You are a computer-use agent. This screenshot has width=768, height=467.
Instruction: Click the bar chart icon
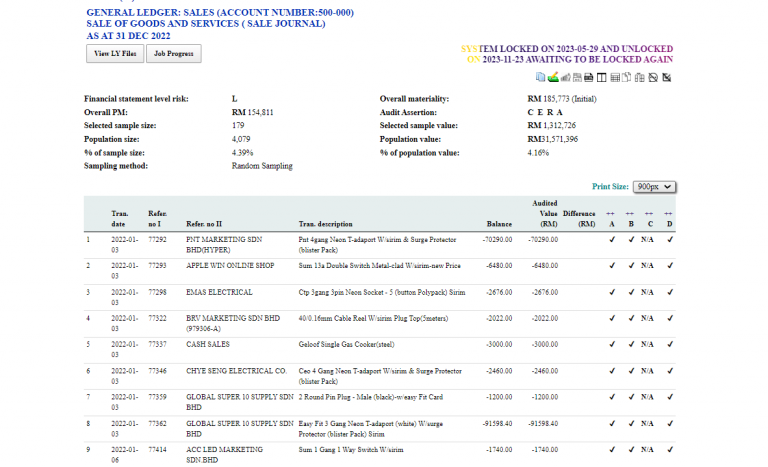(565, 77)
